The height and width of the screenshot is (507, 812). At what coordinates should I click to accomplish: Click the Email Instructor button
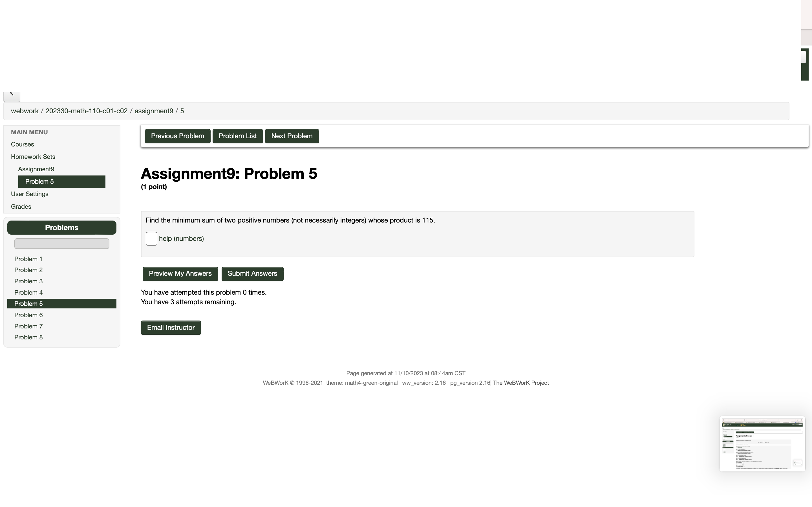[x=171, y=327]
